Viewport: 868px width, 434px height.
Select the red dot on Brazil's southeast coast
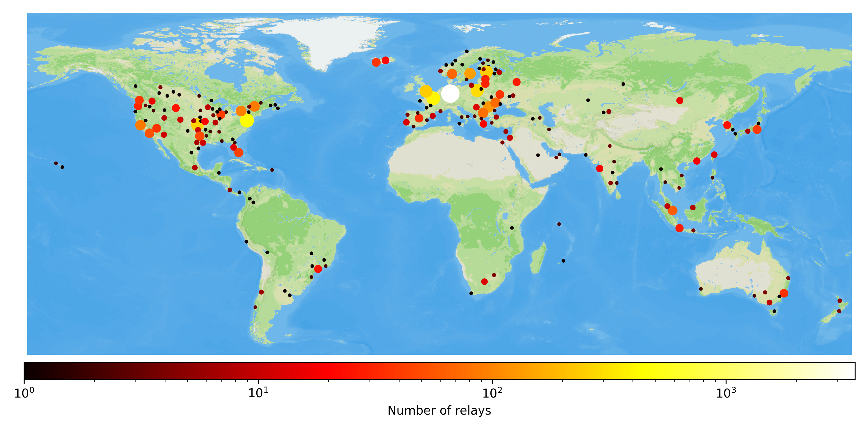click(318, 269)
